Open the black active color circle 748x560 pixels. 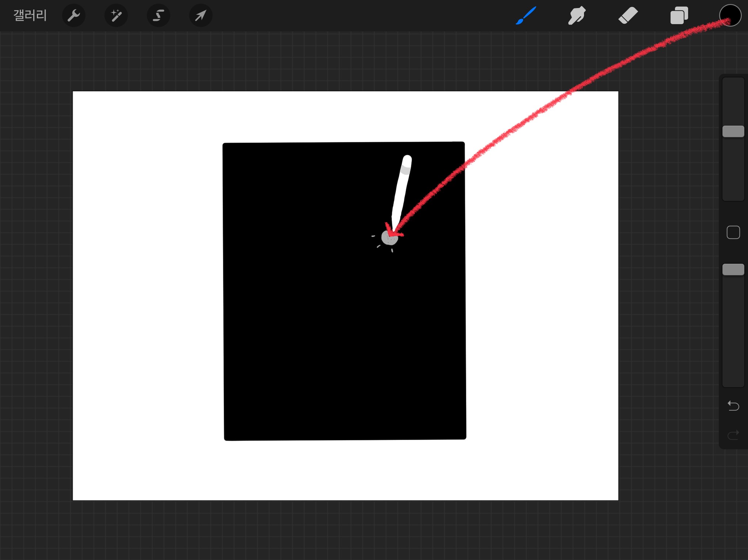(x=730, y=16)
